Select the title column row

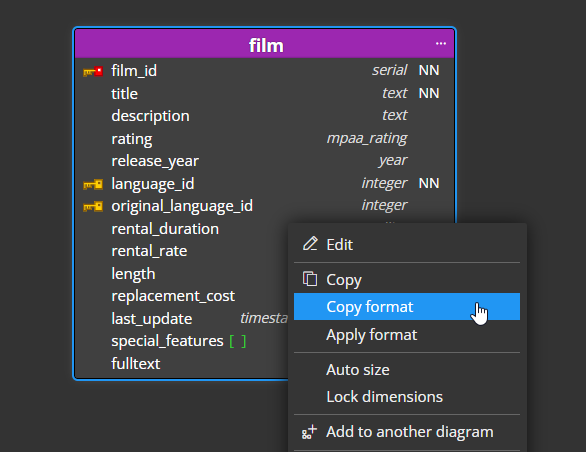265,93
